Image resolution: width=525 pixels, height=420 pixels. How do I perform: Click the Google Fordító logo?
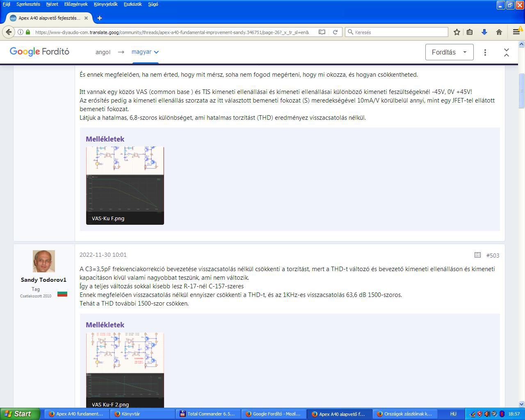[x=39, y=52]
